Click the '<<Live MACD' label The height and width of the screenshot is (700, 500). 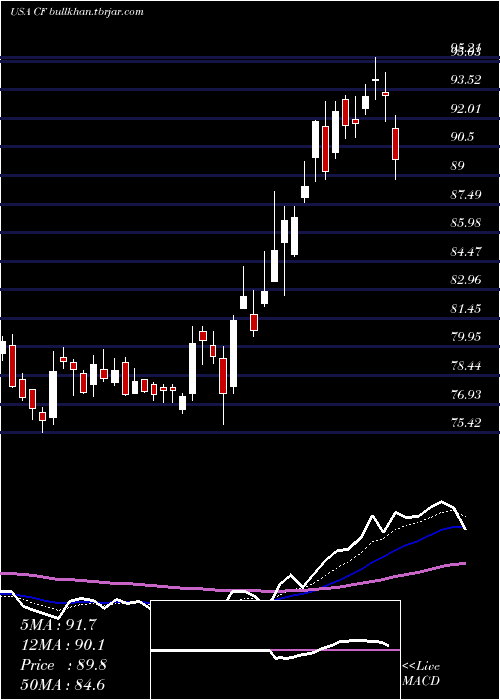click(x=421, y=673)
